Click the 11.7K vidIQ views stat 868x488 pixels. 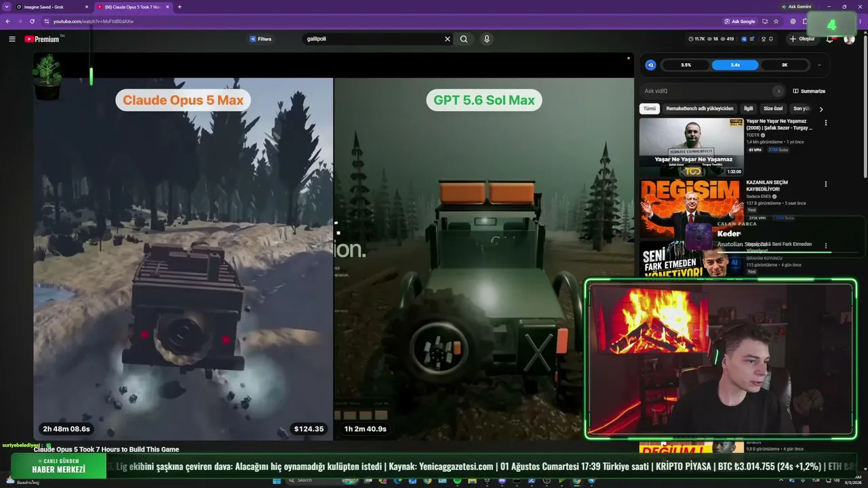[696, 39]
